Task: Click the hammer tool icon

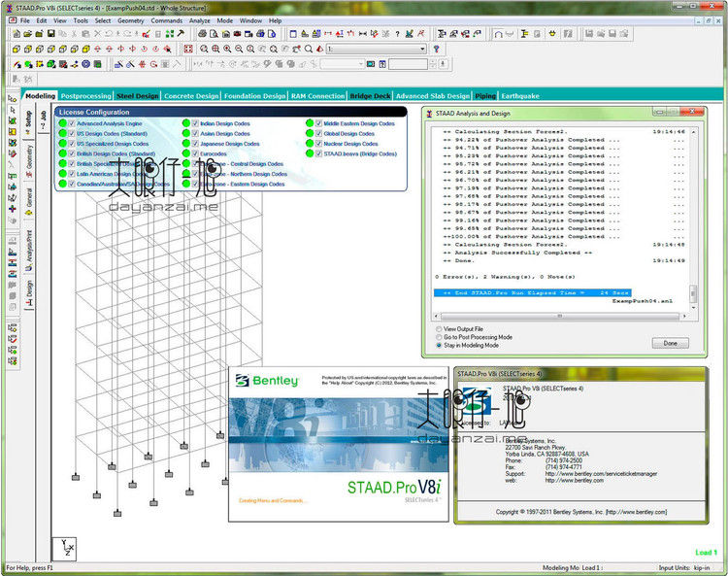Action: [x=182, y=34]
